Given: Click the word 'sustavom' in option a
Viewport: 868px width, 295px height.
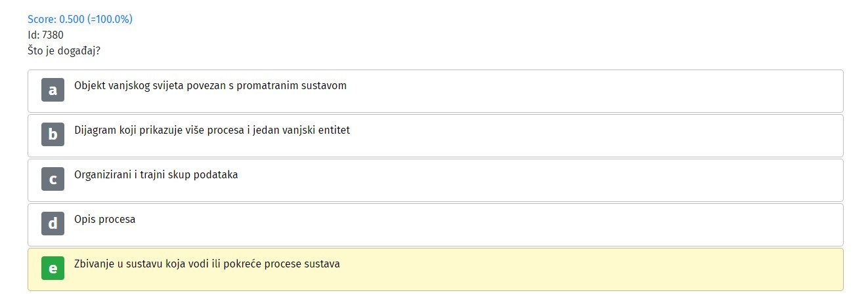Looking at the screenshot, I should click(x=324, y=85).
